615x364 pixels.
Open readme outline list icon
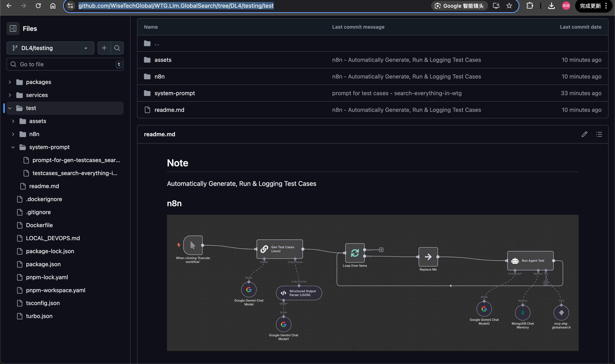[599, 134]
